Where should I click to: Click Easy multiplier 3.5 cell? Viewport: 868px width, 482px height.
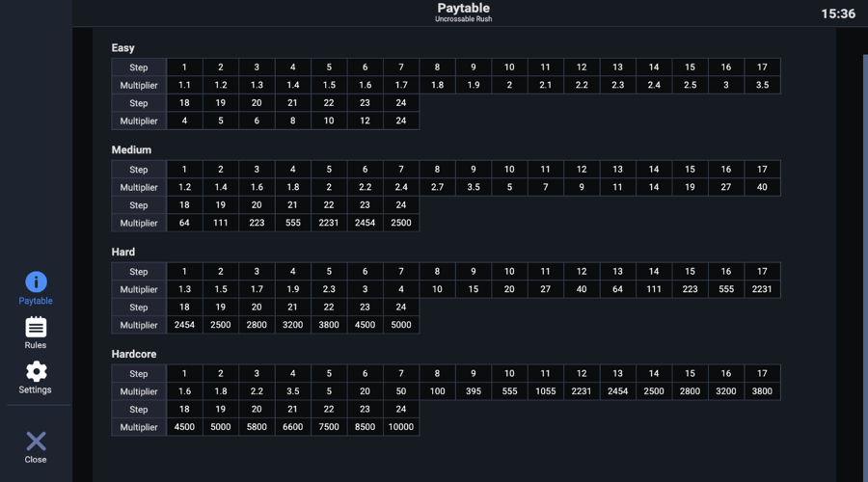[x=762, y=85]
